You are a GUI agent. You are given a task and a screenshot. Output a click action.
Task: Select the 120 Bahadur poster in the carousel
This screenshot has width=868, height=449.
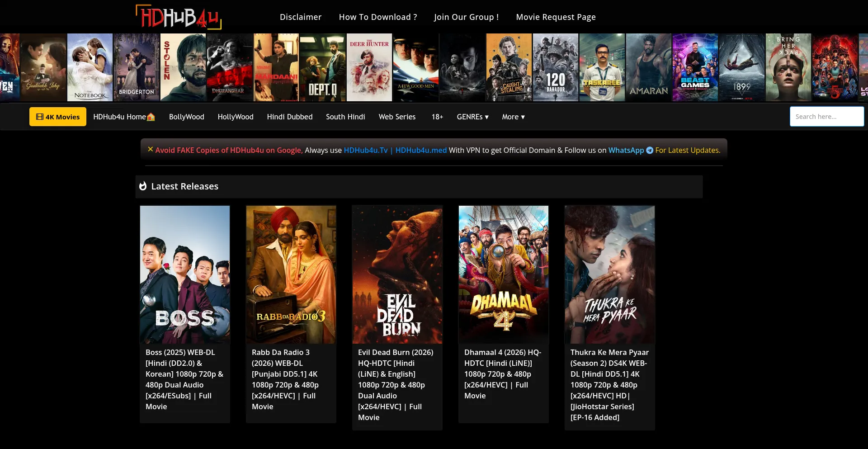(556, 67)
